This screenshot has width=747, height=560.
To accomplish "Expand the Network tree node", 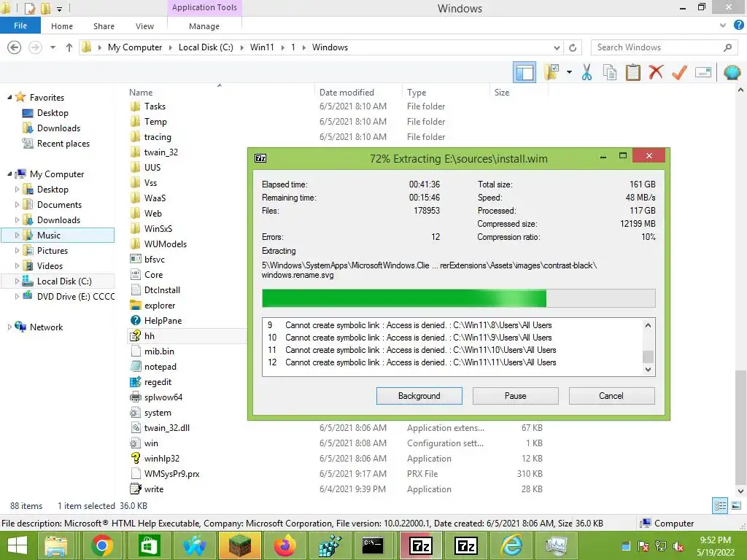I will [9, 327].
